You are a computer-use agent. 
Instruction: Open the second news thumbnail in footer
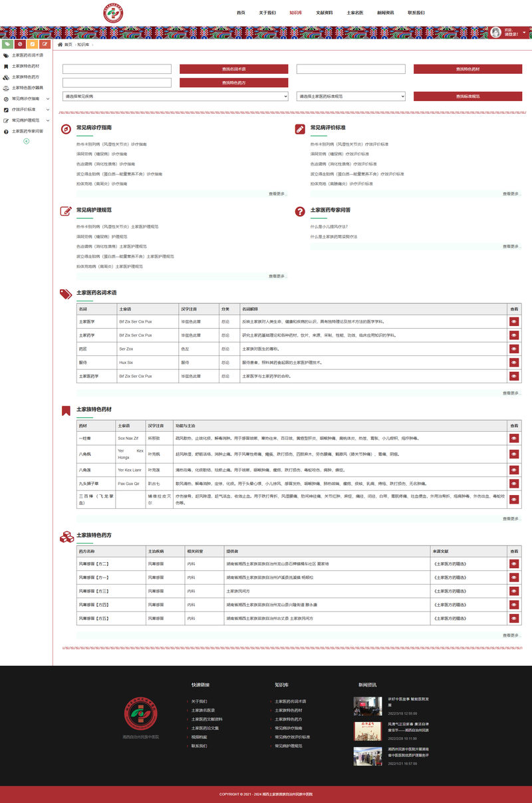368,732
